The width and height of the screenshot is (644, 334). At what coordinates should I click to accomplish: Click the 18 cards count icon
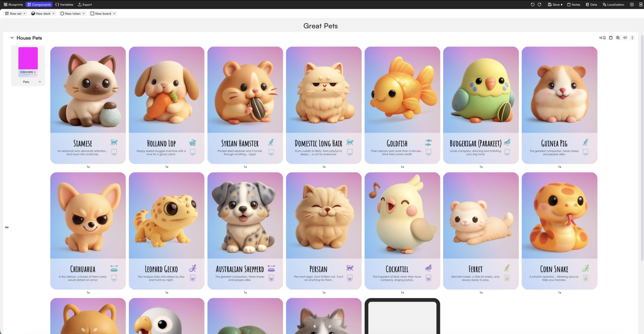(602, 38)
